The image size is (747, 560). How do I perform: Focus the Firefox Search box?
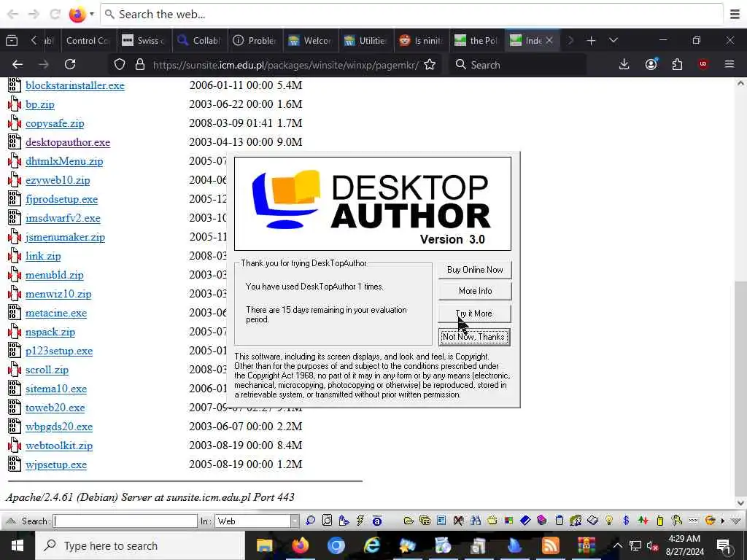tap(517, 65)
